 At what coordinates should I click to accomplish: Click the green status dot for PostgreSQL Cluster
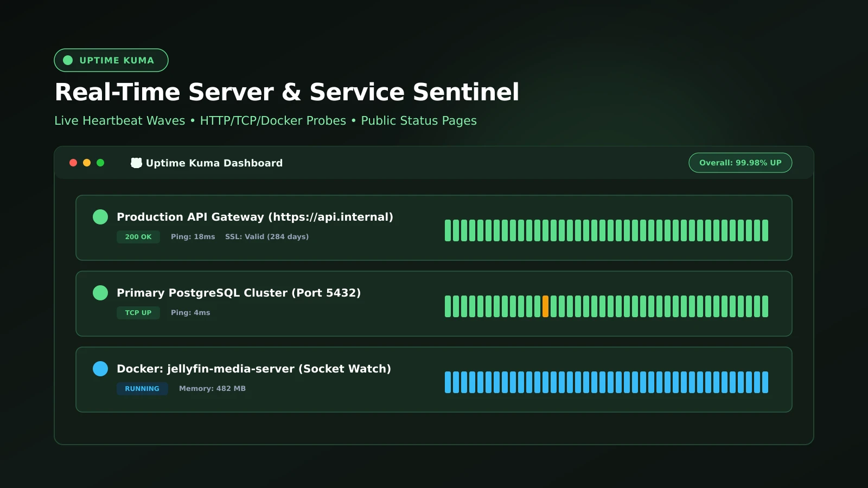click(100, 293)
